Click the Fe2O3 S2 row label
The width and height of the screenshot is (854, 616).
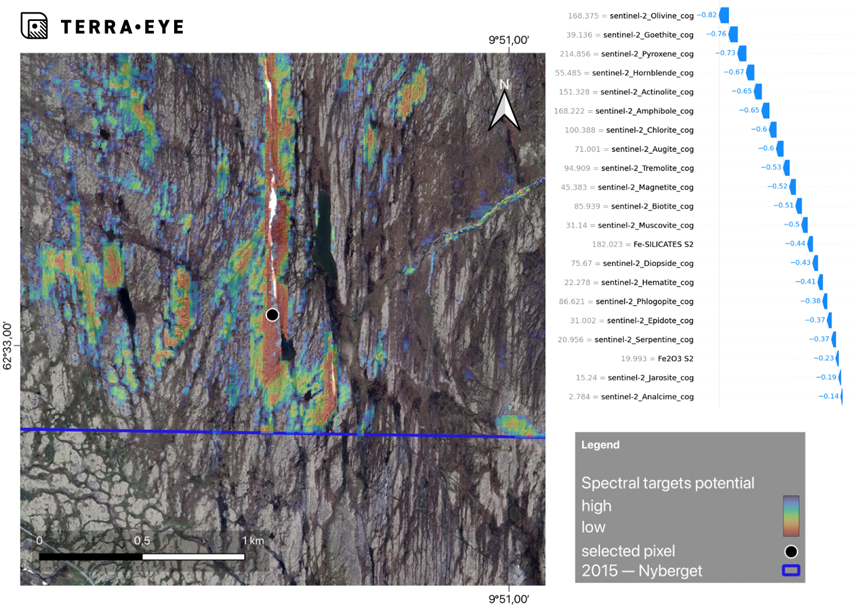click(x=675, y=359)
